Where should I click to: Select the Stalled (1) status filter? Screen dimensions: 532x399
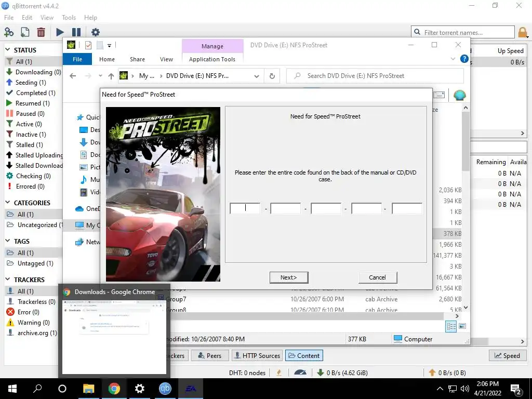pyautogui.click(x=25, y=145)
